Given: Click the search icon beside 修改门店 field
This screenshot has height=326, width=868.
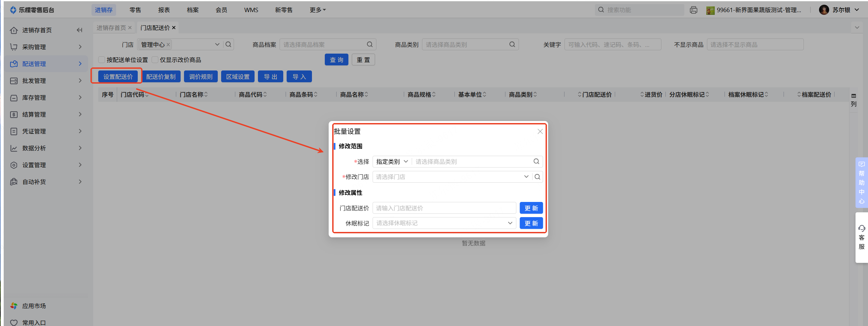Looking at the screenshot, I should 537,177.
